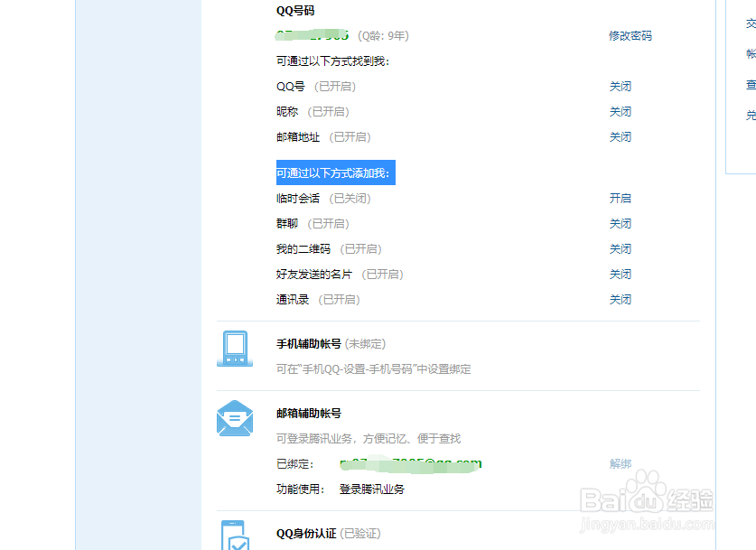
Task: Click the QQ identity verification shield icon
Action: (235, 535)
